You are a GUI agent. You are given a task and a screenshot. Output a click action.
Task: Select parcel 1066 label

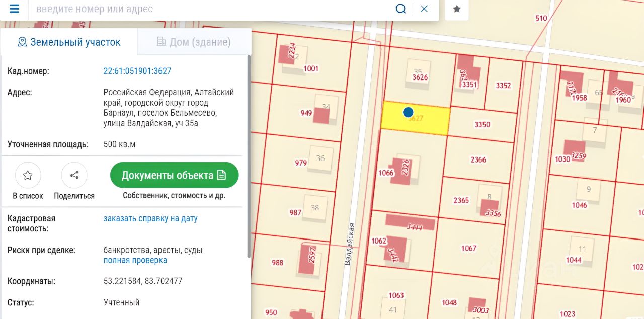coord(386,173)
